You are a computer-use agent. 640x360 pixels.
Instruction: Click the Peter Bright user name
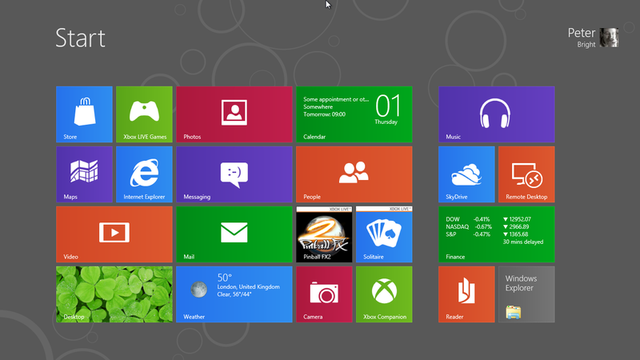tap(582, 38)
